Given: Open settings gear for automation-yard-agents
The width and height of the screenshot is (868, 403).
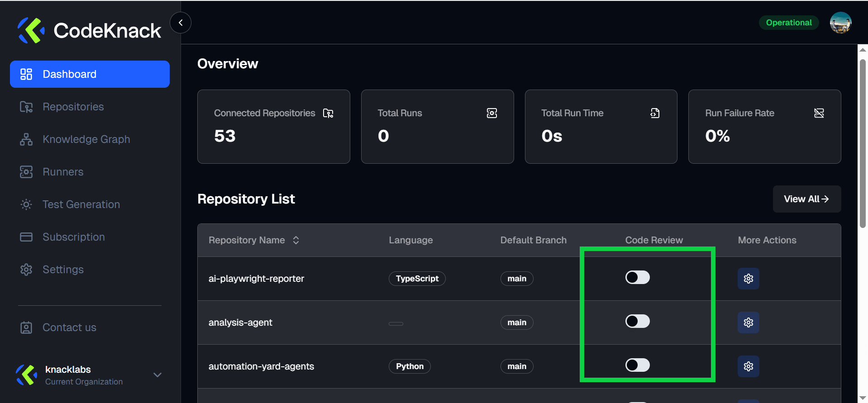Looking at the screenshot, I should tap(749, 366).
